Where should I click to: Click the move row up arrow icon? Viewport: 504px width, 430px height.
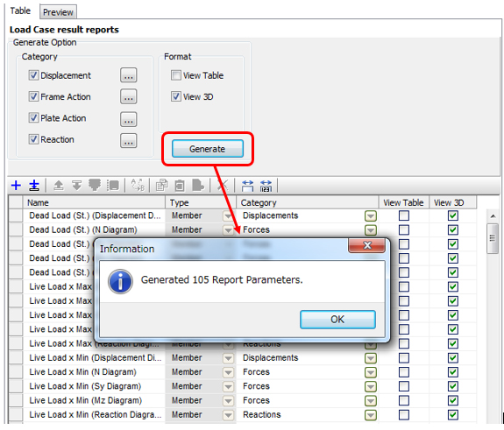58,186
